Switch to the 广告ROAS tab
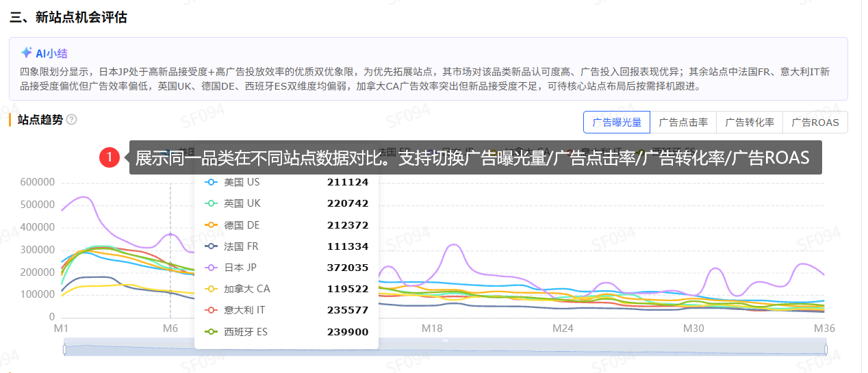This screenshot has width=868, height=373. [815, 123]
